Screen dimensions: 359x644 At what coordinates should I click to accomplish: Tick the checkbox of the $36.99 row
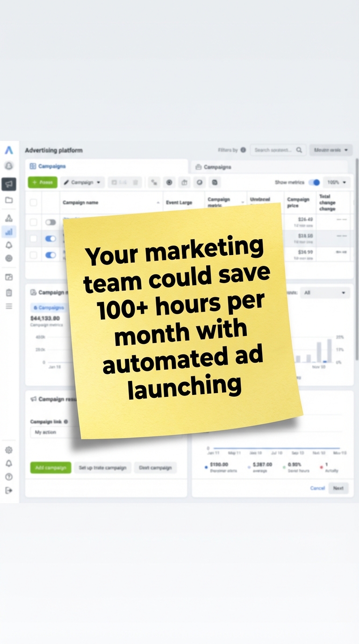tap(33, 255)
